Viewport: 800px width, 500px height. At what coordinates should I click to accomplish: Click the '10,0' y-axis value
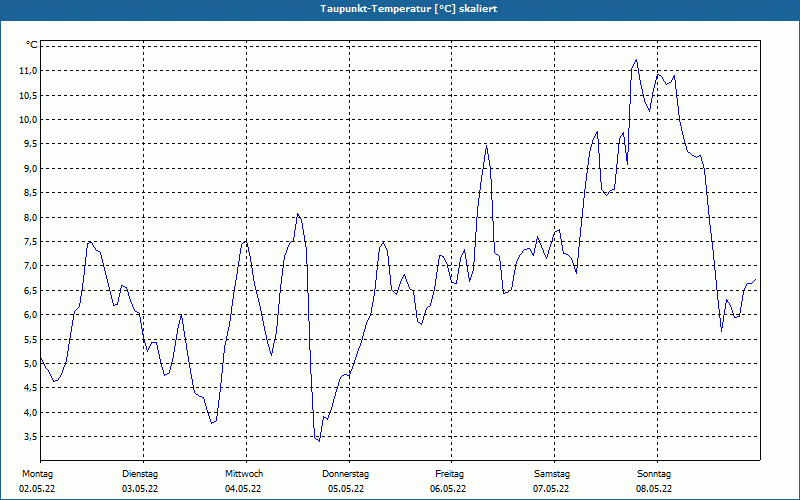click(x=29, y=119)
